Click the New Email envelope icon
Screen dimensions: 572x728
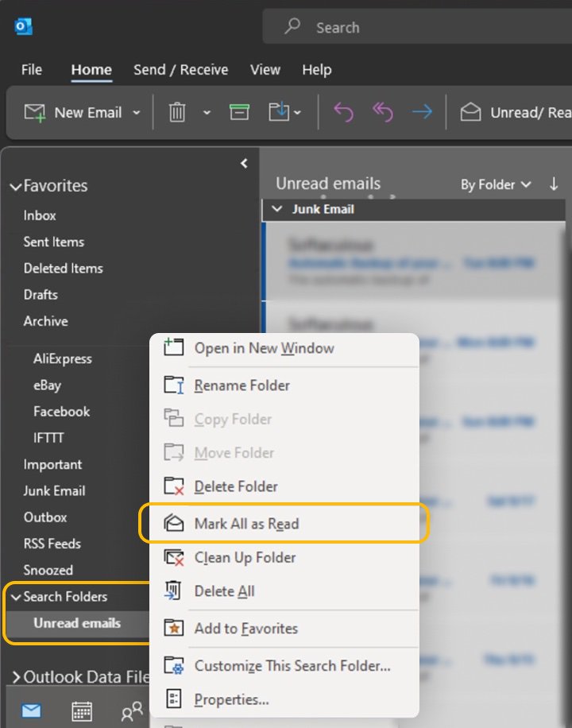pyautogui.click(x=34, y=113)
